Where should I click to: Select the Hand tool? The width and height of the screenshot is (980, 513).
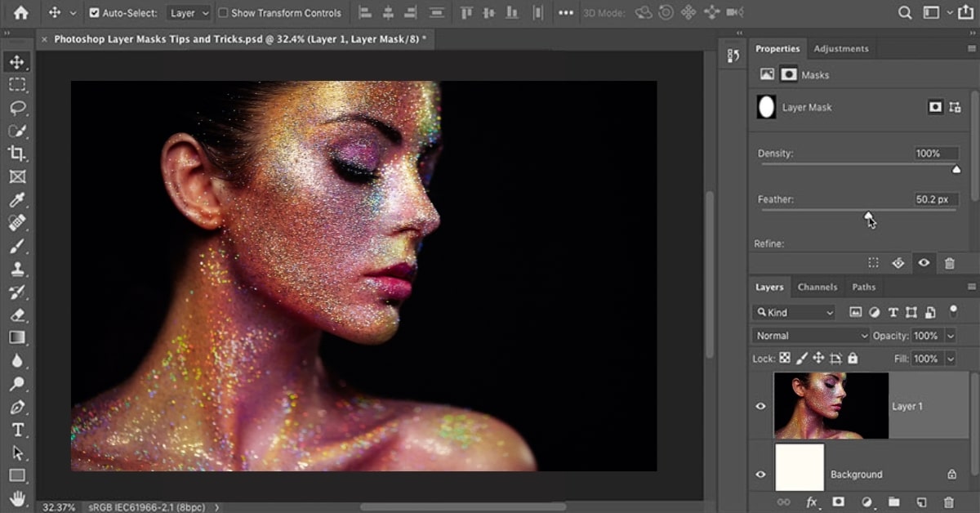click(17, 498)
